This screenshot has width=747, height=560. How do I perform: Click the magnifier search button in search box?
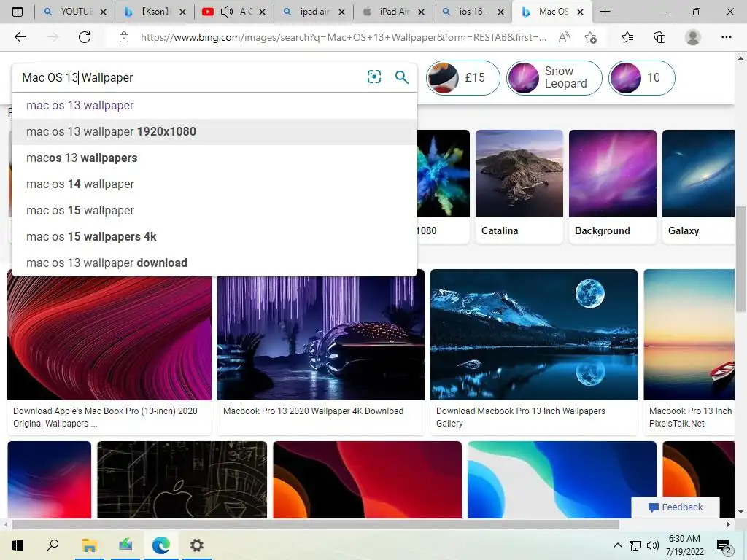pos(402,77)
